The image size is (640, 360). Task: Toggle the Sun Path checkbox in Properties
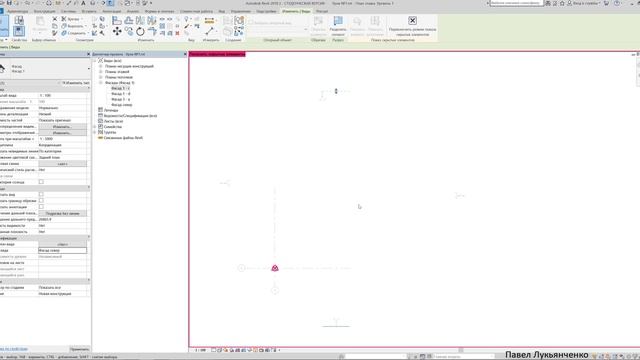click(x=41, y=182)
